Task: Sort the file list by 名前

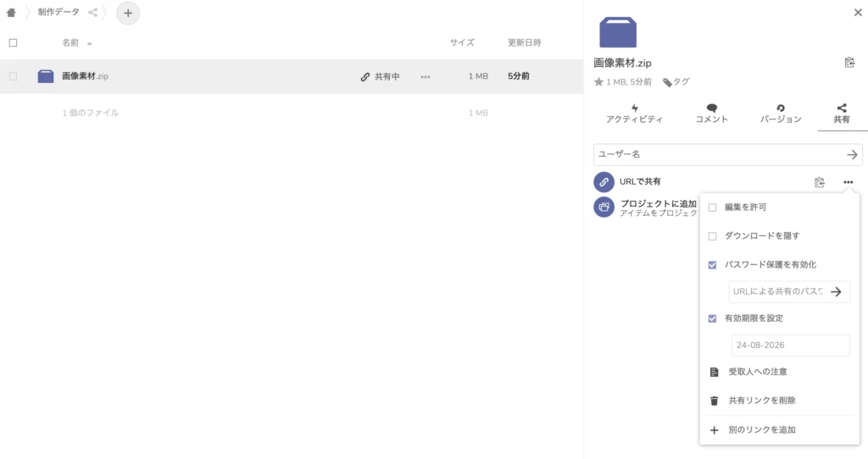Action: (x=70, y=42)
